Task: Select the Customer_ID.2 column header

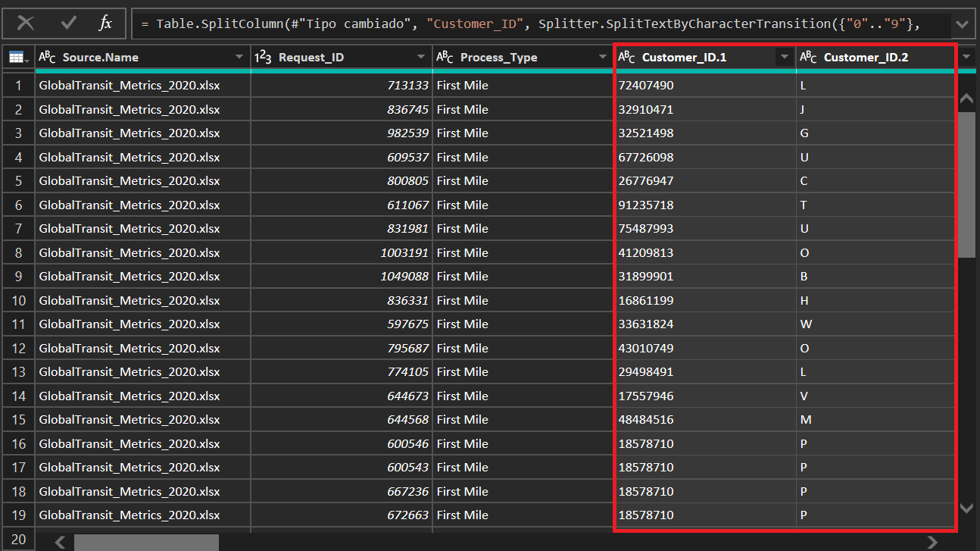Action: [875, 57]
